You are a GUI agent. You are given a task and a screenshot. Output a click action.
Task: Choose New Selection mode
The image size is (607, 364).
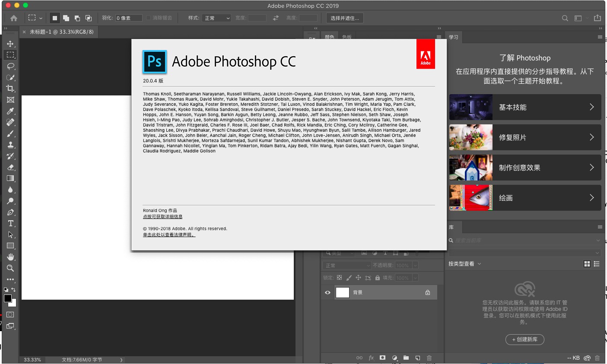click(x=54, y=18)
